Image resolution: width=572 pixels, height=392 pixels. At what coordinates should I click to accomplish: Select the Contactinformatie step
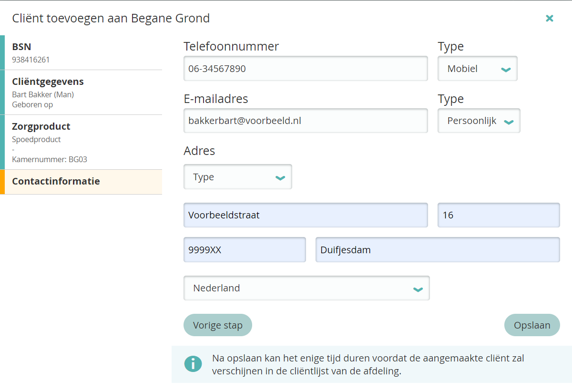click(x=81, y=182)
